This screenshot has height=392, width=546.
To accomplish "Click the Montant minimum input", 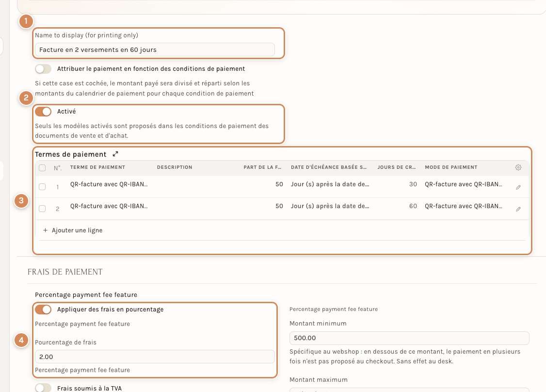I will click(x=409, y=338).
